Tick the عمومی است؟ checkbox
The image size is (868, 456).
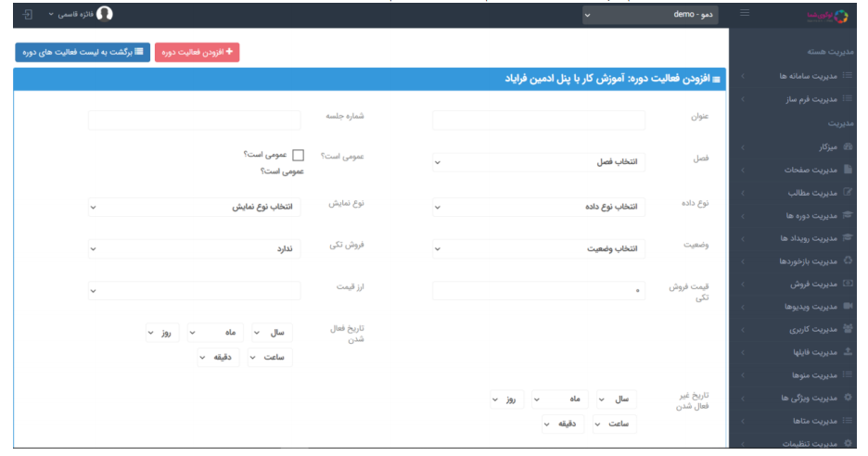[x=298, y=155]
